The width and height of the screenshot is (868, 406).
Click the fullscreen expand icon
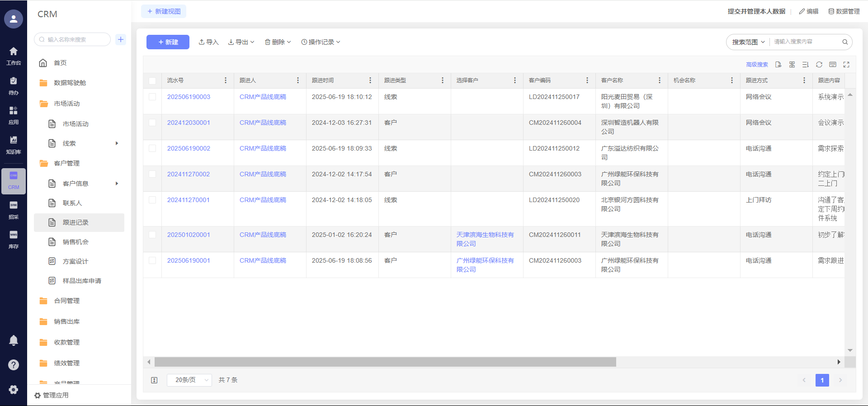pos(846,65)
